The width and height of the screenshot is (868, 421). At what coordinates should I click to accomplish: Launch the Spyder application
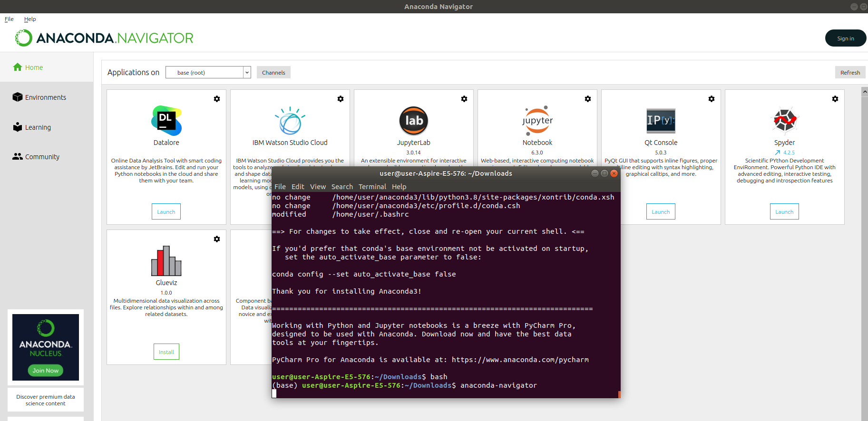784,211
